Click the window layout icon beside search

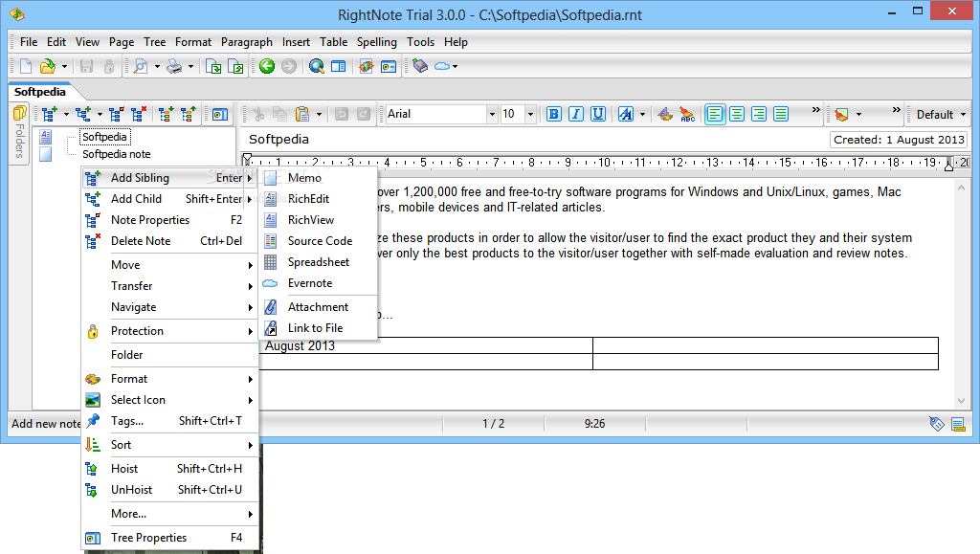338,66
